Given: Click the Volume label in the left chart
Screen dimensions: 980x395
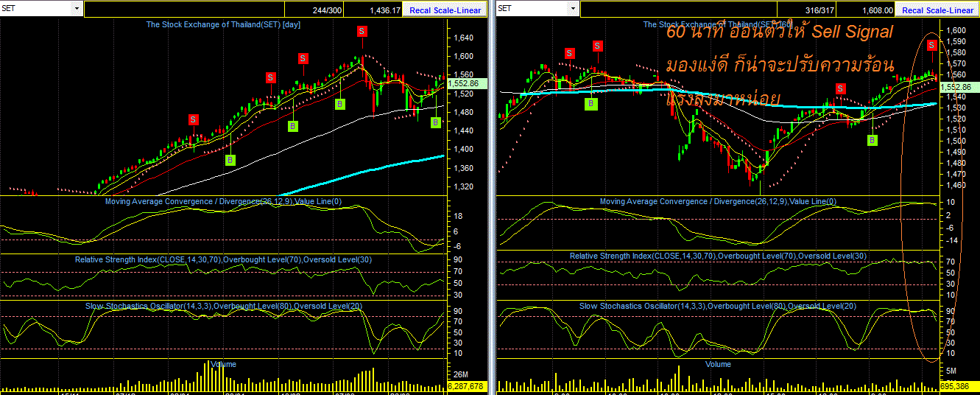Looking at the screenshot, I should (x=223, y=364).
